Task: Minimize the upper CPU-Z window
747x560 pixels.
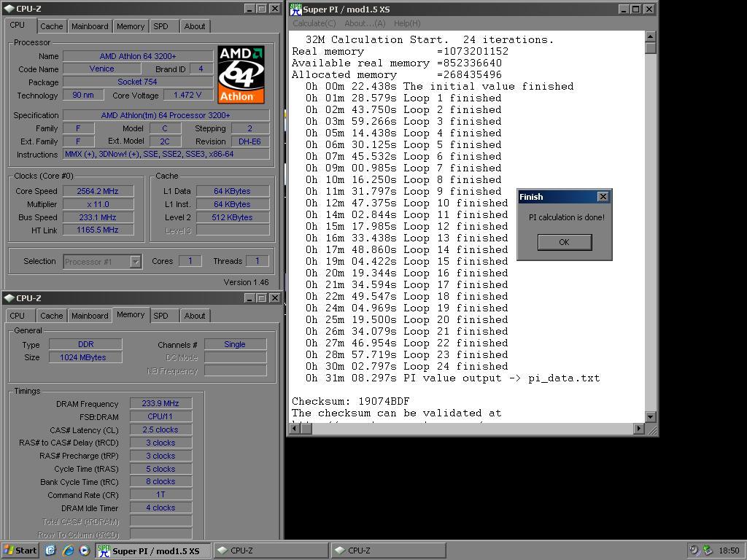Action: (x=249, y=9)
